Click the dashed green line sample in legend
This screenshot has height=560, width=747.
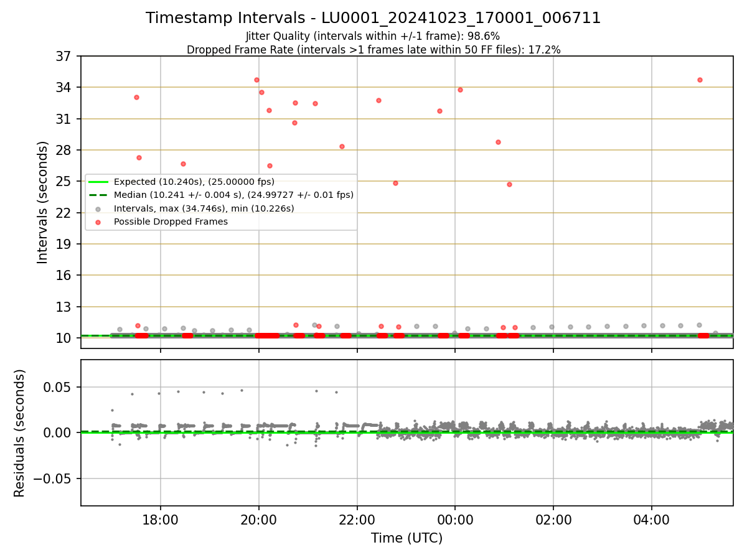click(98, 195)
